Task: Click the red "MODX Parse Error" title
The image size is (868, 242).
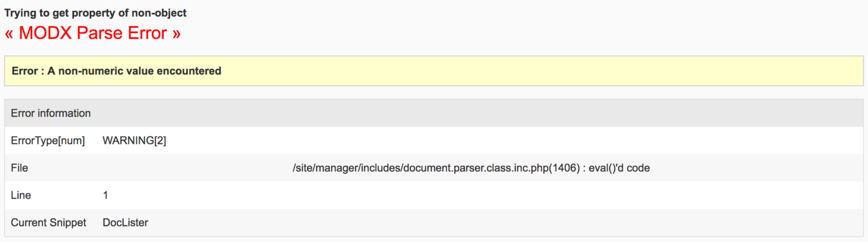Action: 93,33
